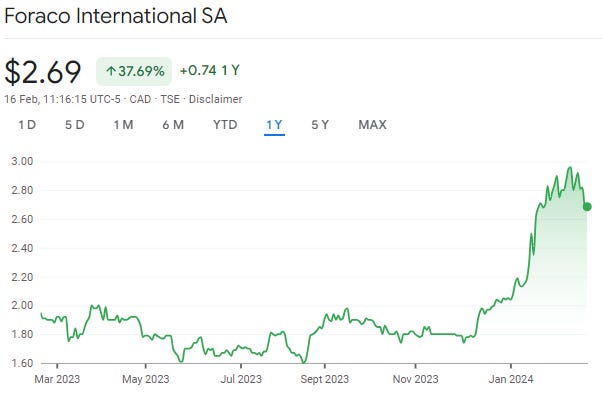Open the Disclaimer link
The image size is (603, 397).
[x=215, y=99]
